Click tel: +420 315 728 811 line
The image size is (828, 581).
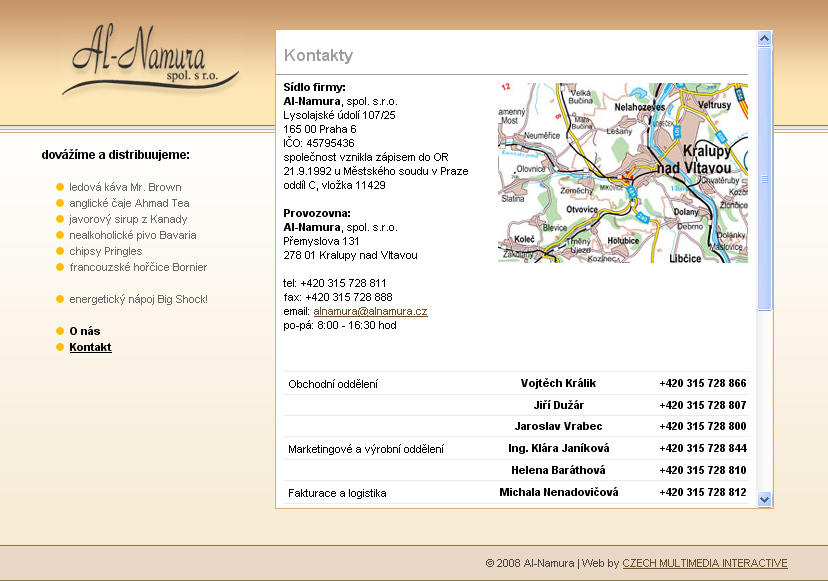(335, 283)
